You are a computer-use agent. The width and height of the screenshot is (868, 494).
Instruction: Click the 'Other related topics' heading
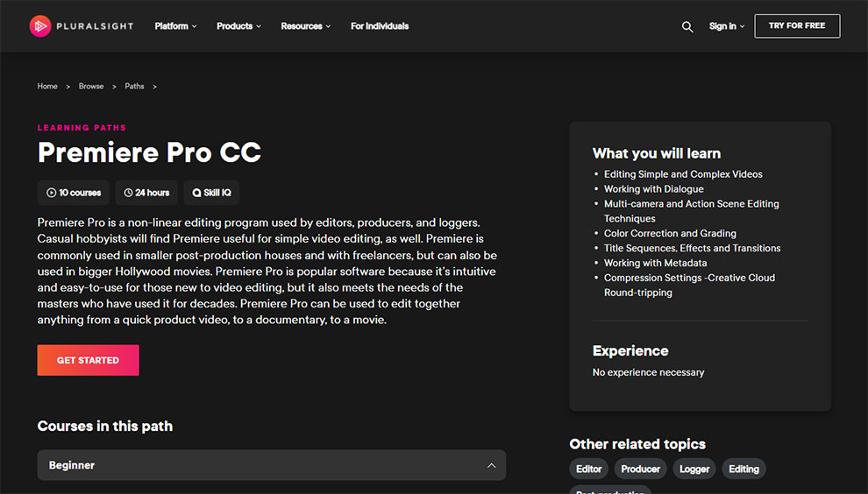(x=637, y=444)
